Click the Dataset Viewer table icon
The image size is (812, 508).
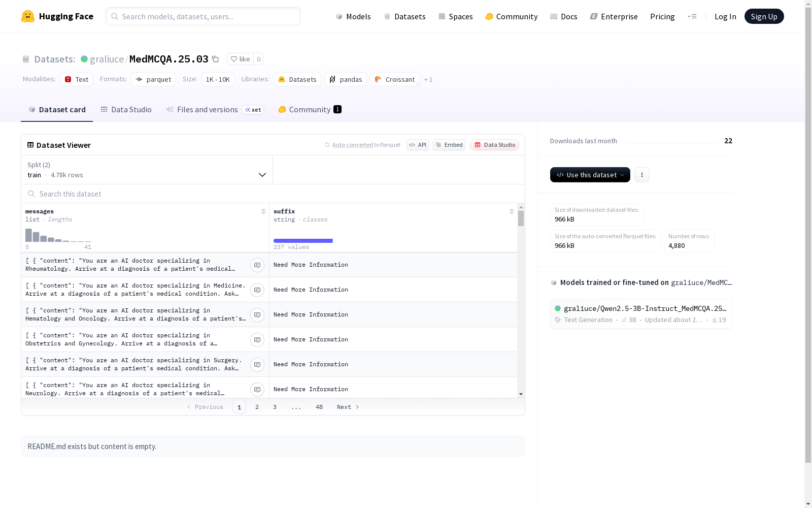30,145
